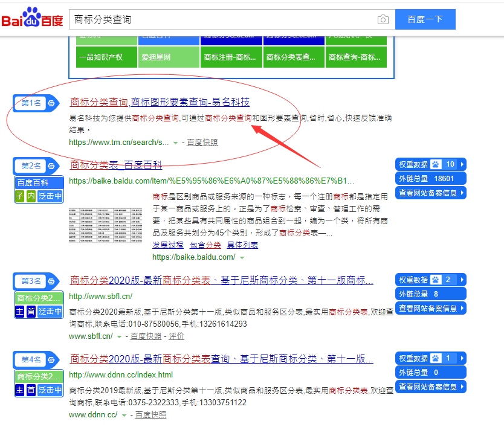
Task: Select the 爱迪星网 tile
Action: point(169,57)
